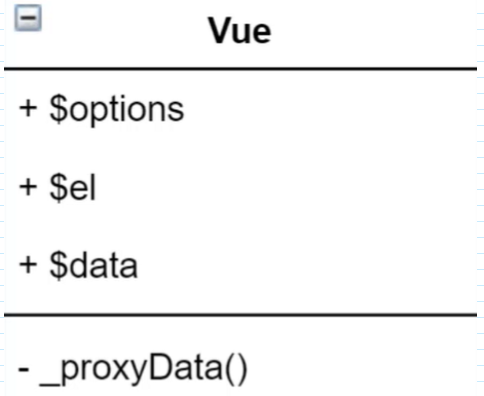Select the divider line below Vue title
Viewport: 484px width, 396px height.
coord(240,69)
